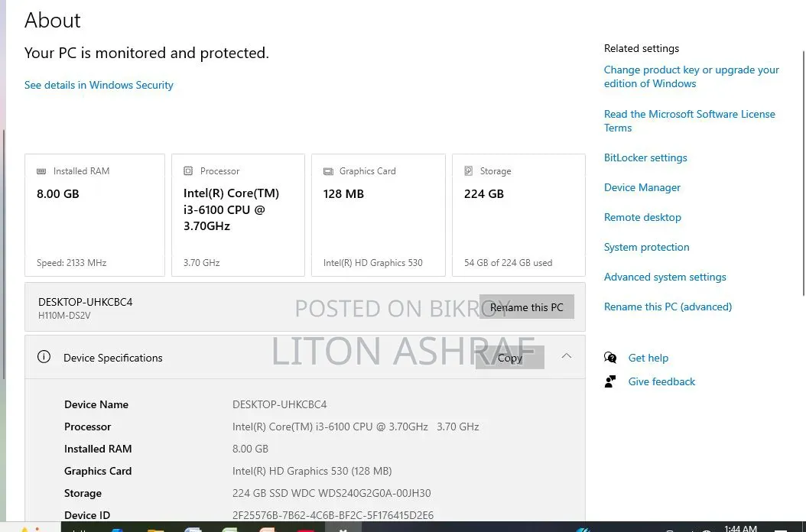806x532 pixels.
Task: Select the Installed RAM 8.00 GB specification value
Action: point(250,449)
